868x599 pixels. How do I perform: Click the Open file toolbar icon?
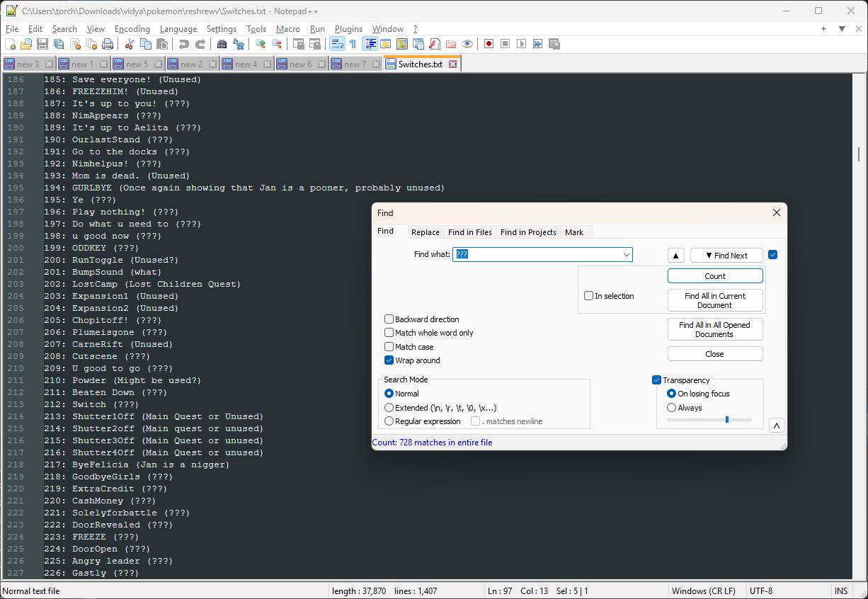pos(26,44)
